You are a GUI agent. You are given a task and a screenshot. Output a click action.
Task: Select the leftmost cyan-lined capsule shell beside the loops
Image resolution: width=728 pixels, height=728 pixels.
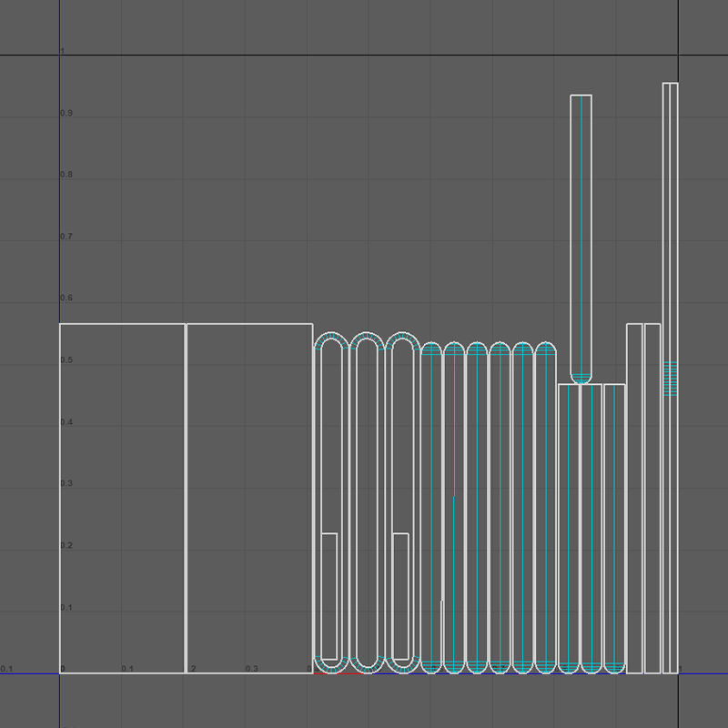(431, 508)
